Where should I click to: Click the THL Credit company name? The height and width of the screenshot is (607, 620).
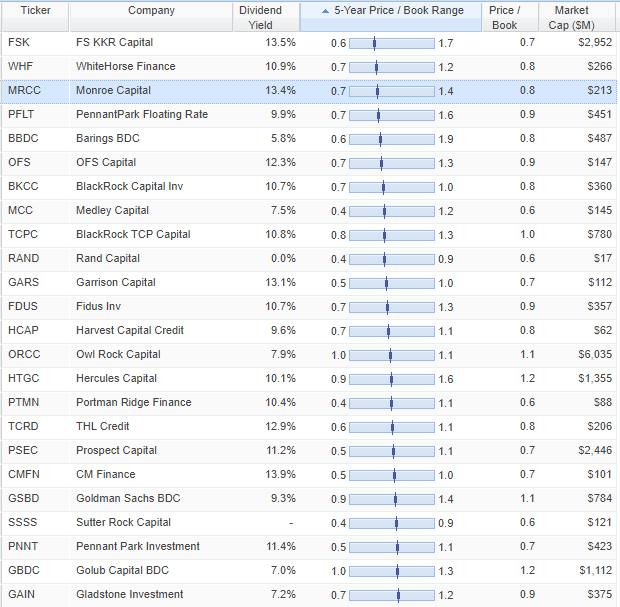coord(102,426)
